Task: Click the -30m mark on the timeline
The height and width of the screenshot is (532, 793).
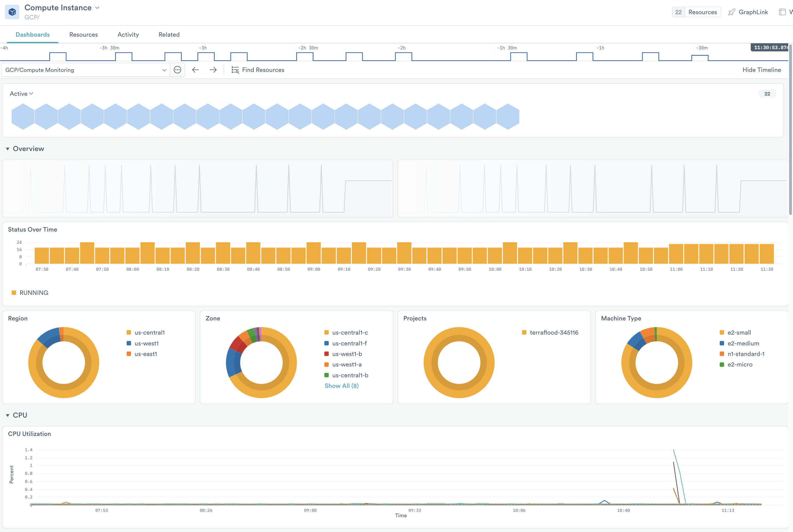Action: 701,48
